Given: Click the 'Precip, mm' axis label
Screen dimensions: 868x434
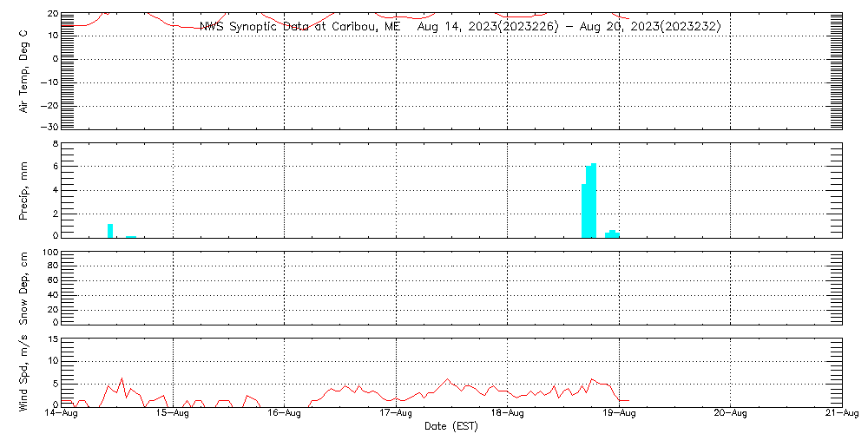Looking at the screenshot, I should click(x=23, y=192).
